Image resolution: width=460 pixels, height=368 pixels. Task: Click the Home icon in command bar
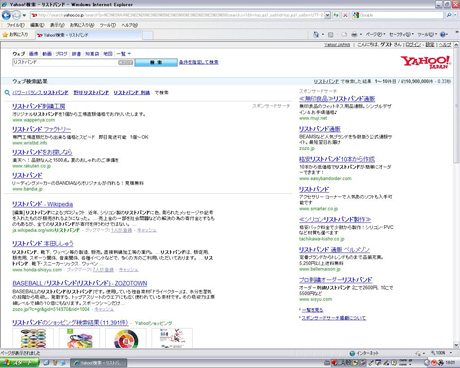click(316, 35)
